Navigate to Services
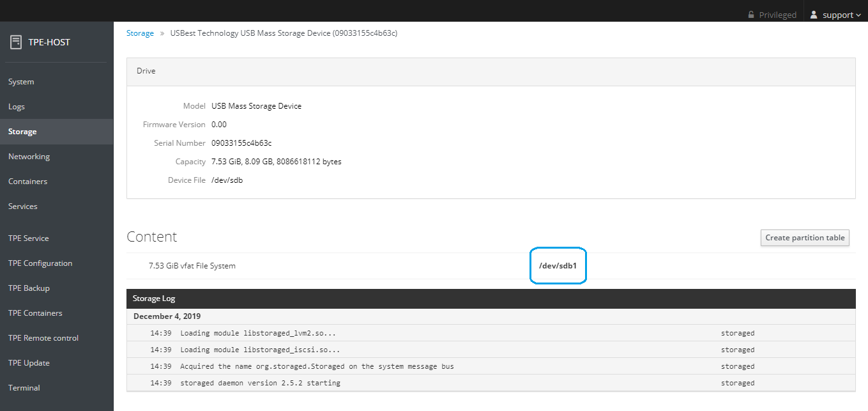Screen dimensions: 868x411 click(x=23, y=206)
